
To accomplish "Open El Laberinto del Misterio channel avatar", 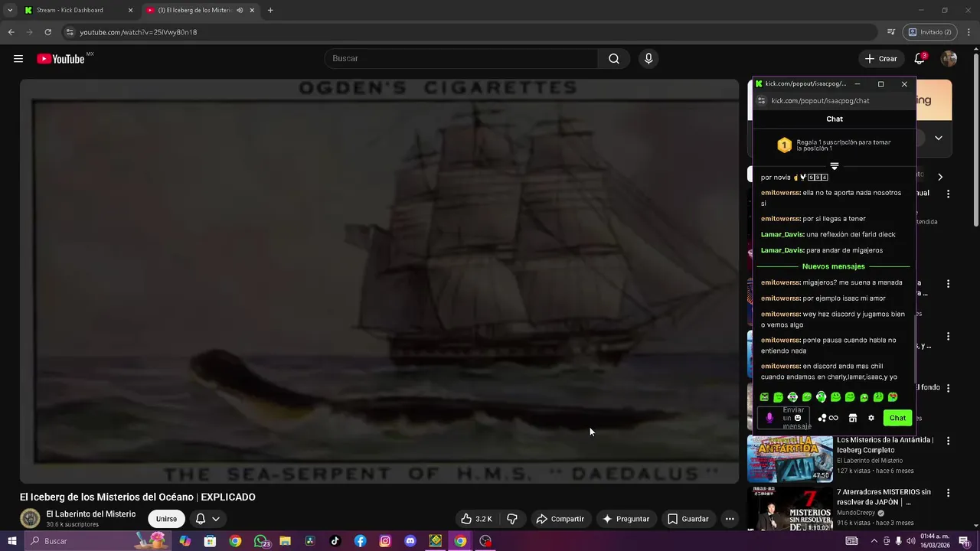I will (30, 519).
